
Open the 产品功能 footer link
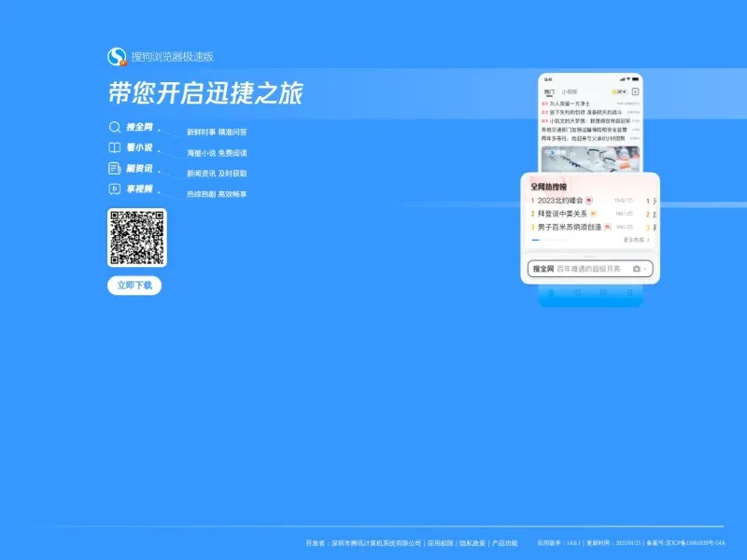(x=504, y=543)
